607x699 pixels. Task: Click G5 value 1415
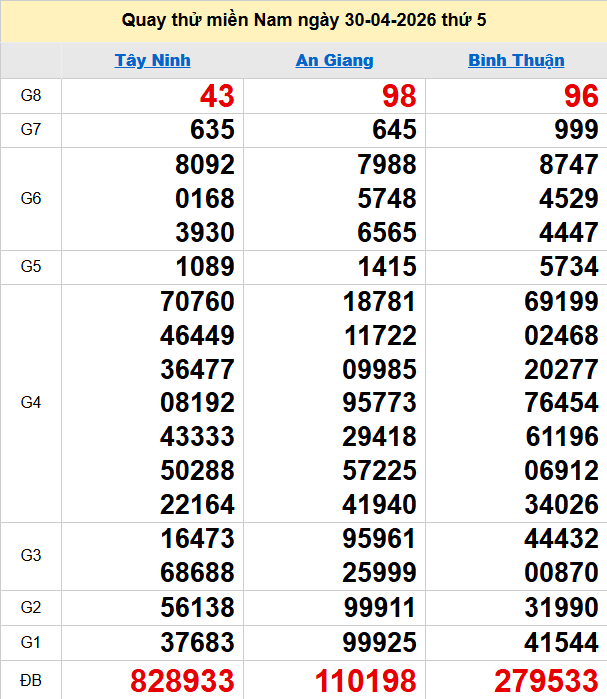tap(387, 267)
